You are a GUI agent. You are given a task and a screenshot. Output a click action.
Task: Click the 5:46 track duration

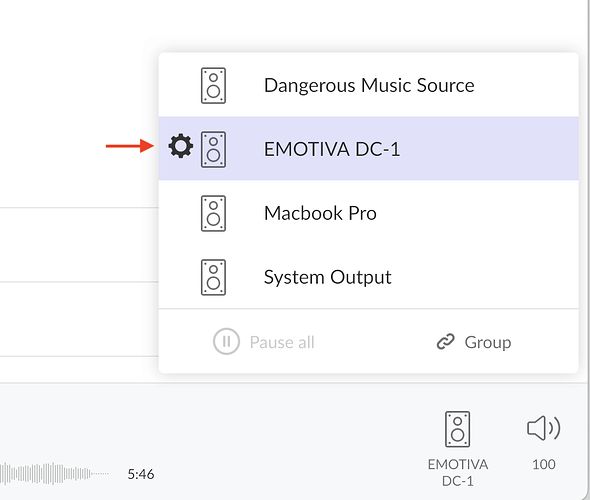tap(141, 474)
